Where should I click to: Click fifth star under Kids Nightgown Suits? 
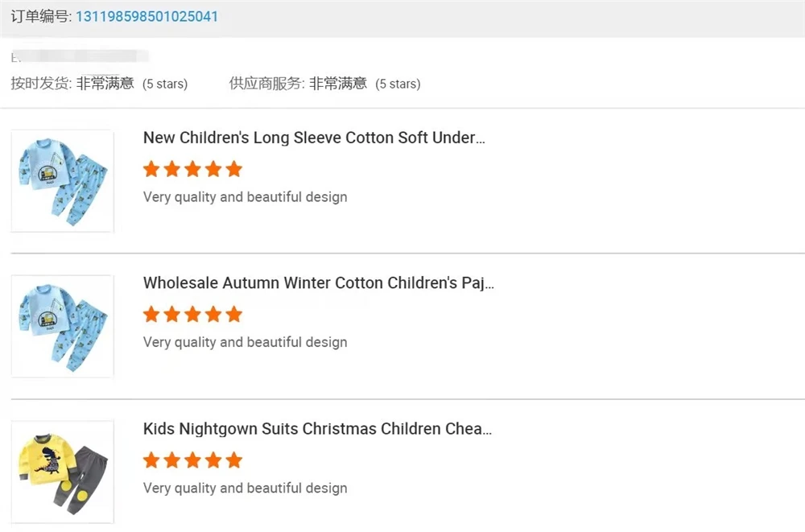click(234, 460)
